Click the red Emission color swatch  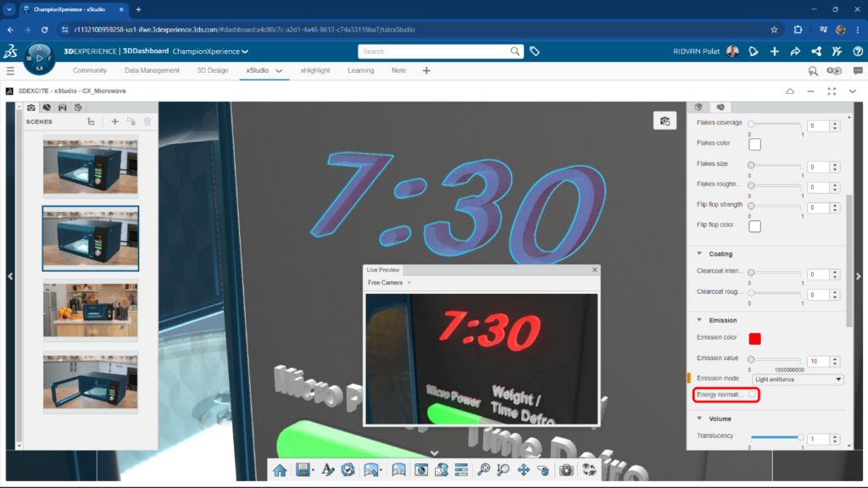click(754, 339)
